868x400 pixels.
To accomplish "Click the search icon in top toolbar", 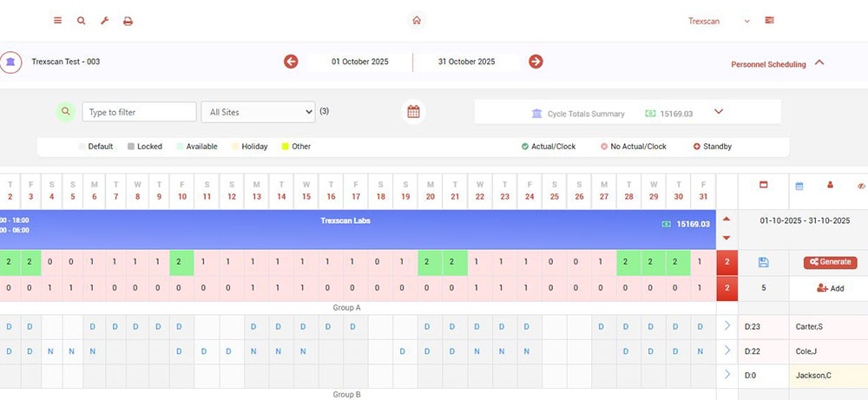I will point(82,21).
